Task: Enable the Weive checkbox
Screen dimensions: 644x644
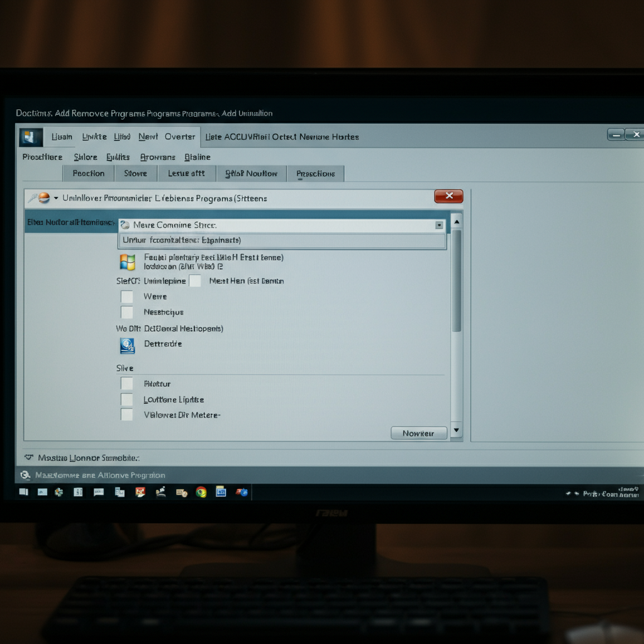Action: pos(127,296)
